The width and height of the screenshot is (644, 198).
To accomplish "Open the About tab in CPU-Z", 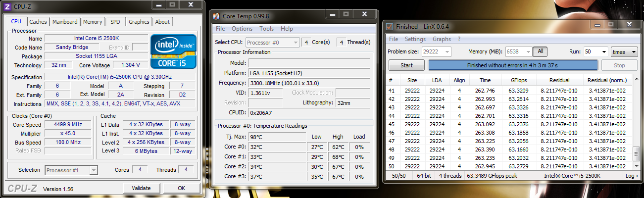I will click(x=162, y=22).
